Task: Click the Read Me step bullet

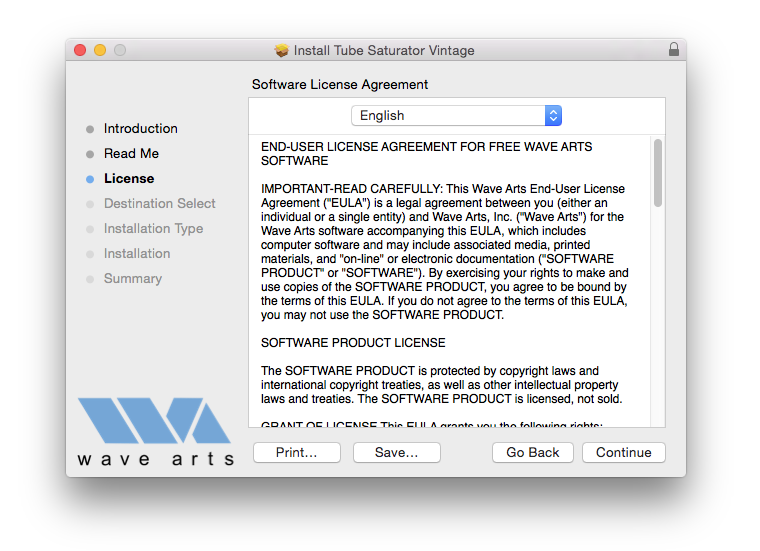Action: click(90, 154)
